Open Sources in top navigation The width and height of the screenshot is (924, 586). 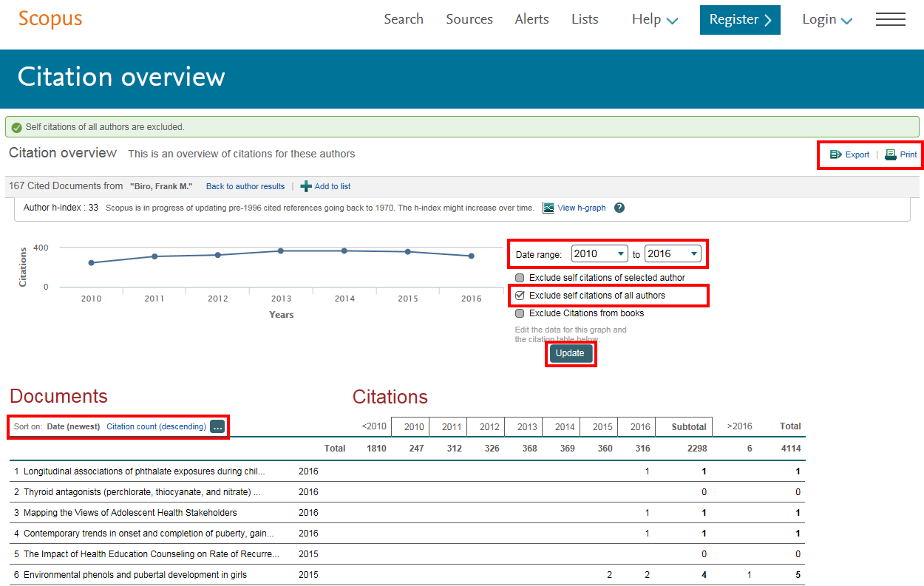[x=469, y=19]
